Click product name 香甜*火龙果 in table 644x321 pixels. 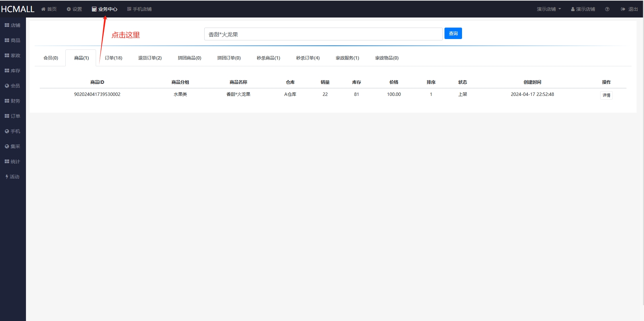click(x=238, y=94)
